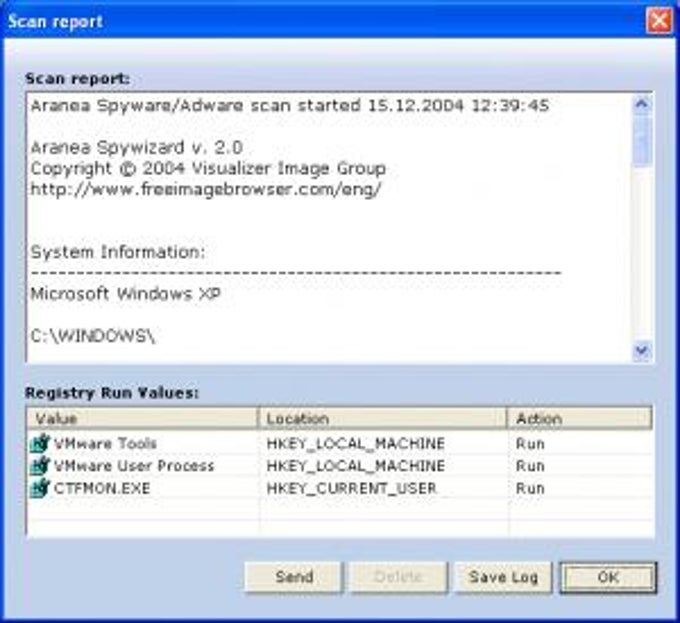Image resolution: width=680 pixels, height=623 pixels.
Task: Click the Copyright Visualizer Image Group line
Action: coord(208,168)
